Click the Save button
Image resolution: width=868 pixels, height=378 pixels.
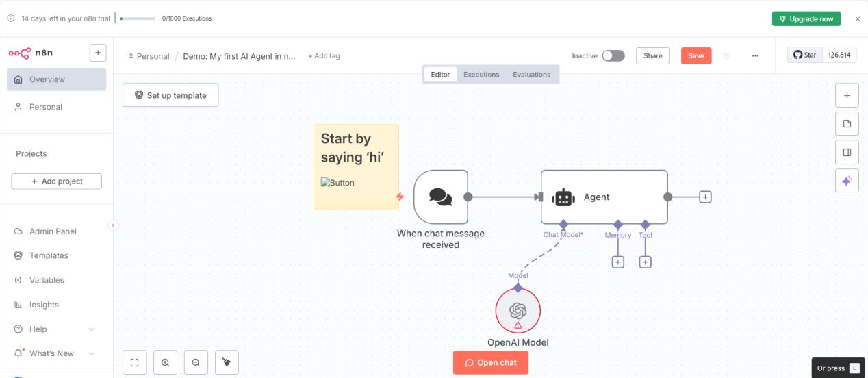[695, 56]
